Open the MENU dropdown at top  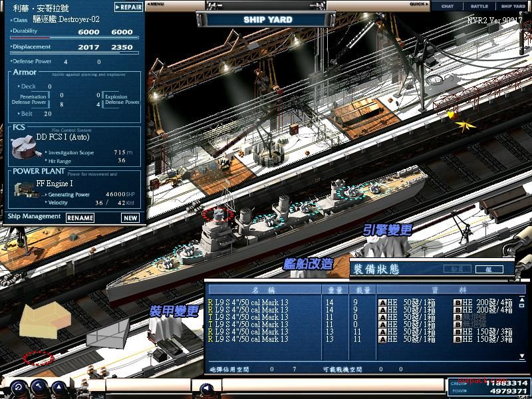click(156, 4)
